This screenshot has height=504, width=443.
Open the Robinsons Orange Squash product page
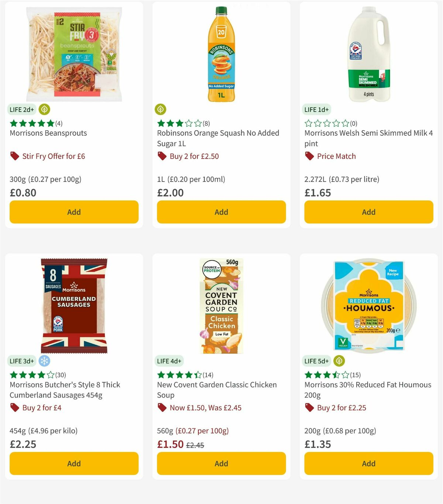click(x=218, y=138)
